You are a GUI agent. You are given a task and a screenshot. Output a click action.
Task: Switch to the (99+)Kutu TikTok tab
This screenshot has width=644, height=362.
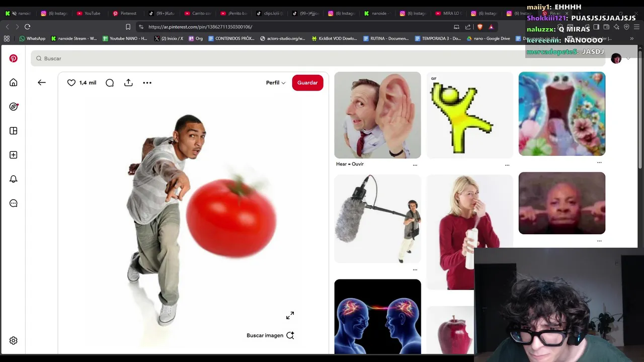161,14
